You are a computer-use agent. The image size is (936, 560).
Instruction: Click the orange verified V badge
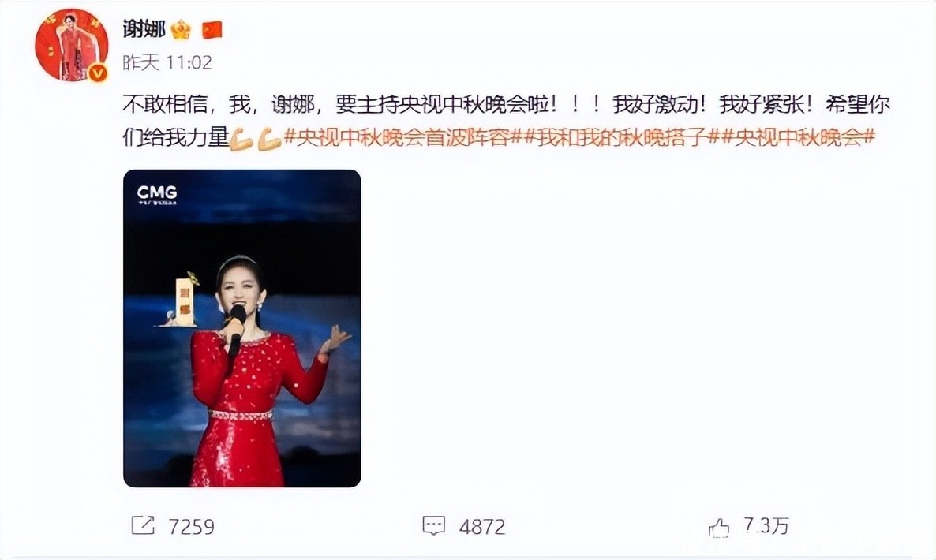point(98,73)
